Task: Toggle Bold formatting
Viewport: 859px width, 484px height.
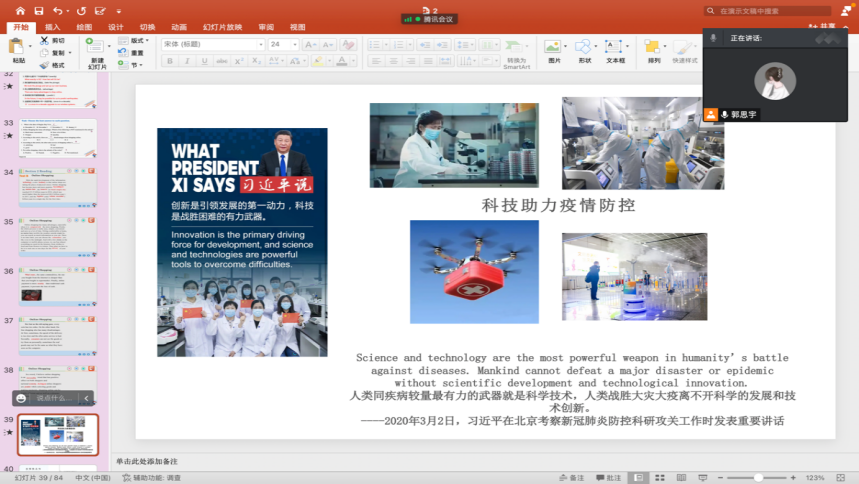Action: point(170,61)
